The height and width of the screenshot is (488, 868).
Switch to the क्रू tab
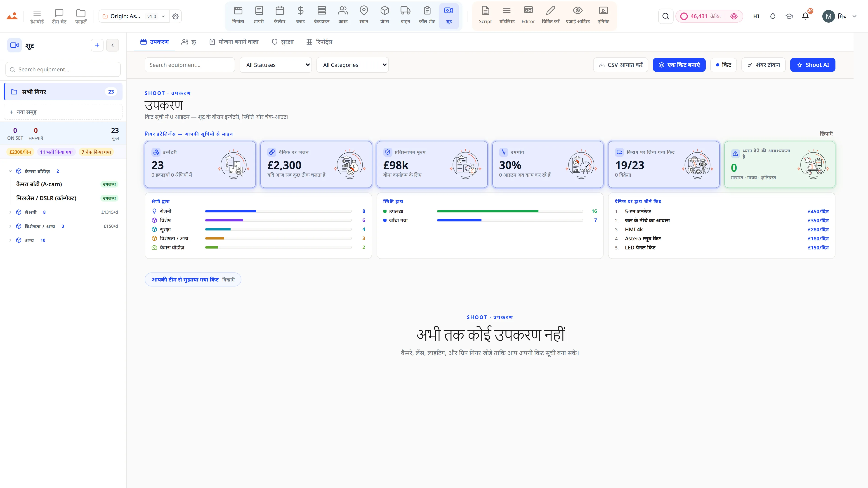(x=189, y=42)
